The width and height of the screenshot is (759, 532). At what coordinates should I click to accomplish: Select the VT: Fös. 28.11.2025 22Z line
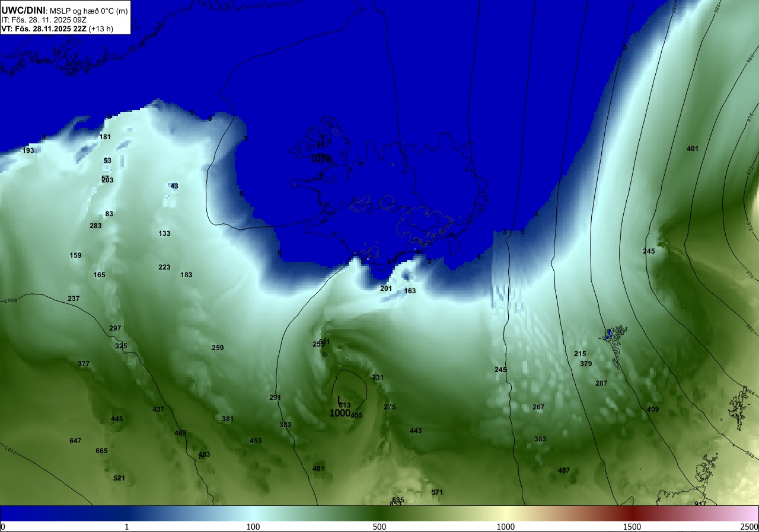pos(57,28)
